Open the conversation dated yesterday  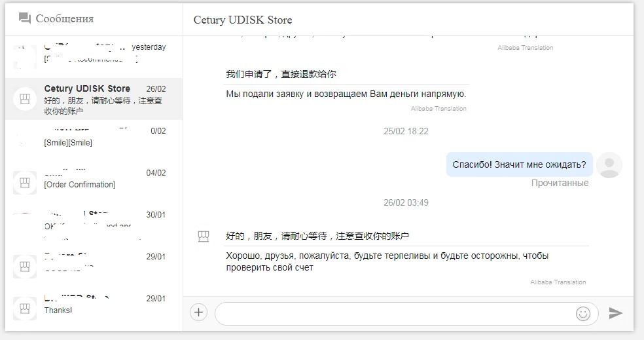coord(94,57)
